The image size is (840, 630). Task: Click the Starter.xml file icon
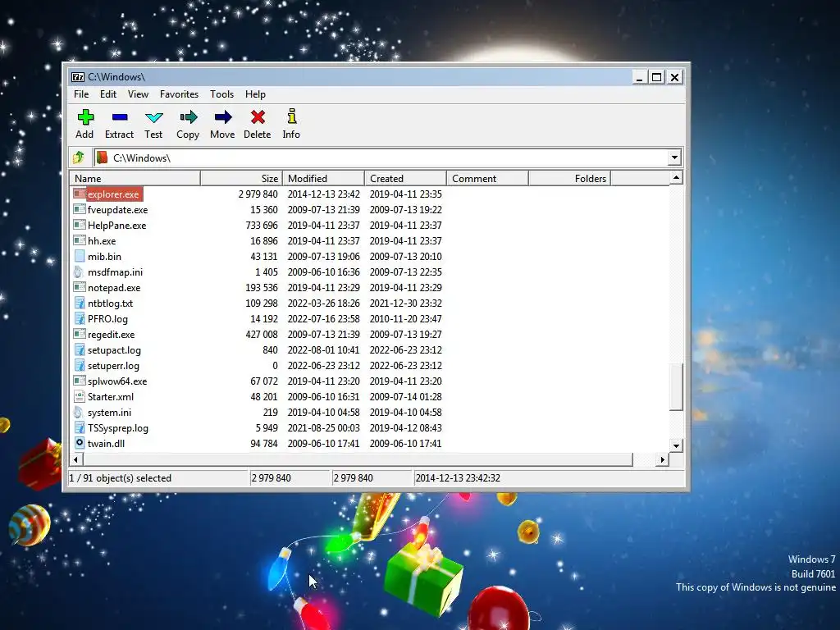coord(80,396)
